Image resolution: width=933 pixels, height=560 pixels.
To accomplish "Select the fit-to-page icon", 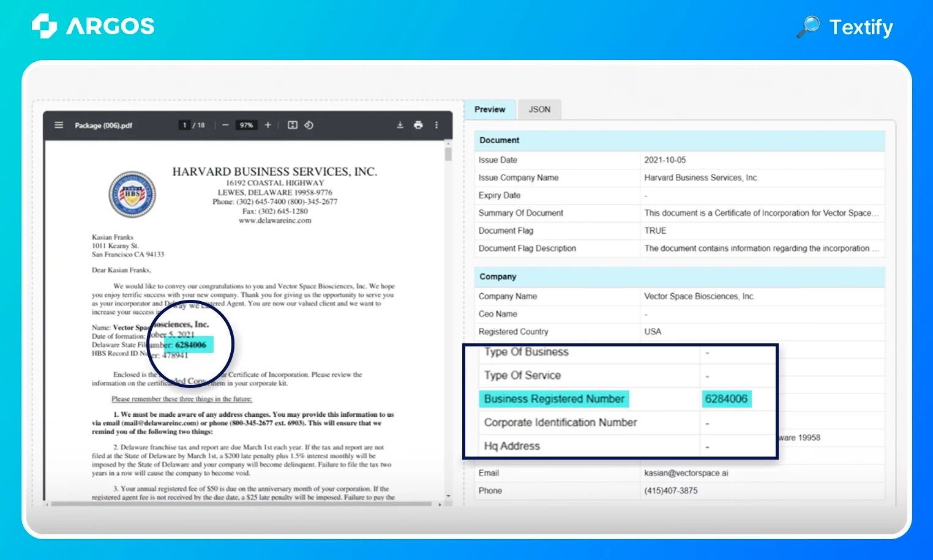I will pyautogui.click(x=292, y=125).
